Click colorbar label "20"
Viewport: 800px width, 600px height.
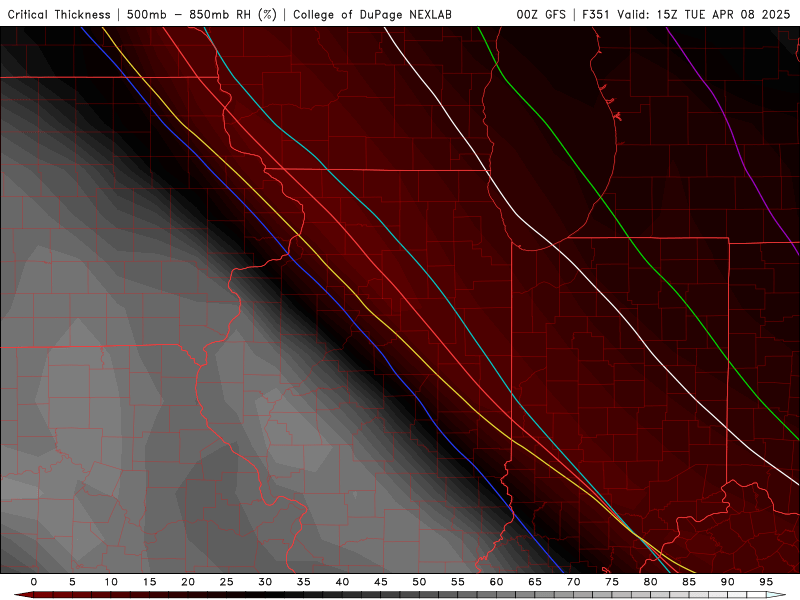pos(188,582)
